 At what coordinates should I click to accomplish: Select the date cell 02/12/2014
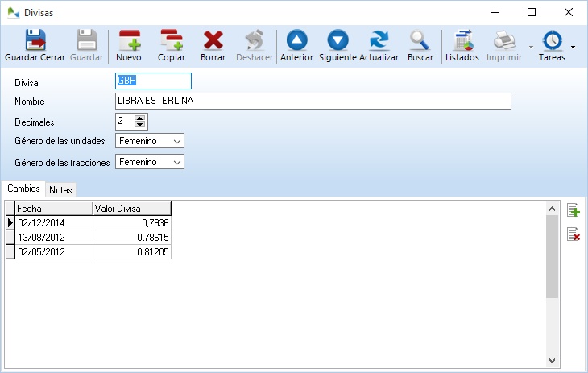click(x=54, y=223)
